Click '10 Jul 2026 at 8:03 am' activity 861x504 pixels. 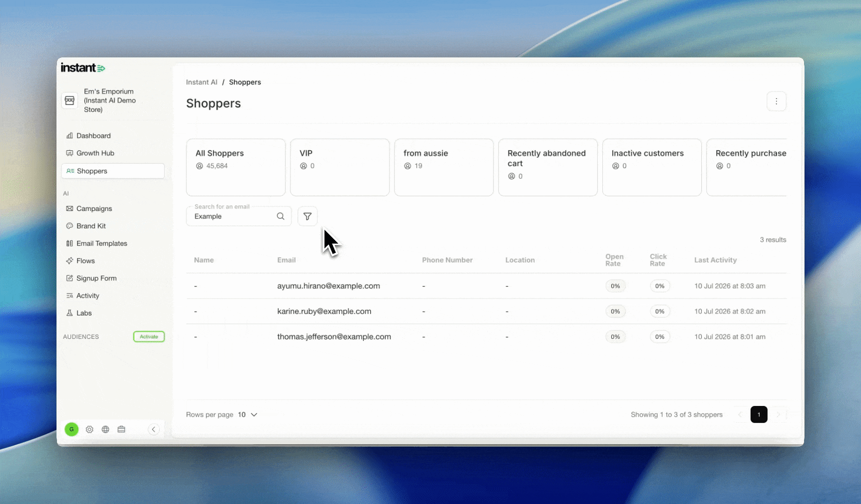pos(730,286)
